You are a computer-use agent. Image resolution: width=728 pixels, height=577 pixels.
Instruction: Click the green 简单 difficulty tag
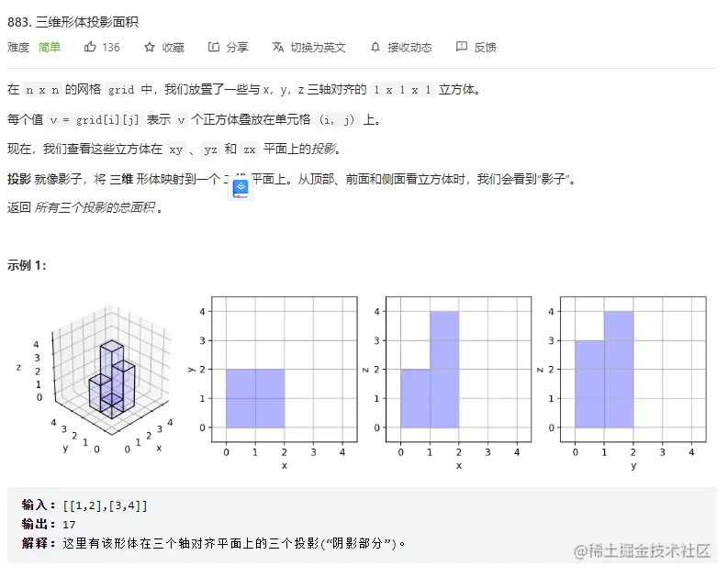50,47
